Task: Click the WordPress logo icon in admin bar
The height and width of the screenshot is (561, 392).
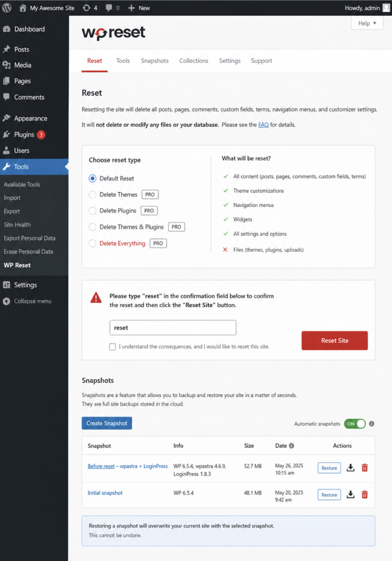Action: (x=7, y=8)
